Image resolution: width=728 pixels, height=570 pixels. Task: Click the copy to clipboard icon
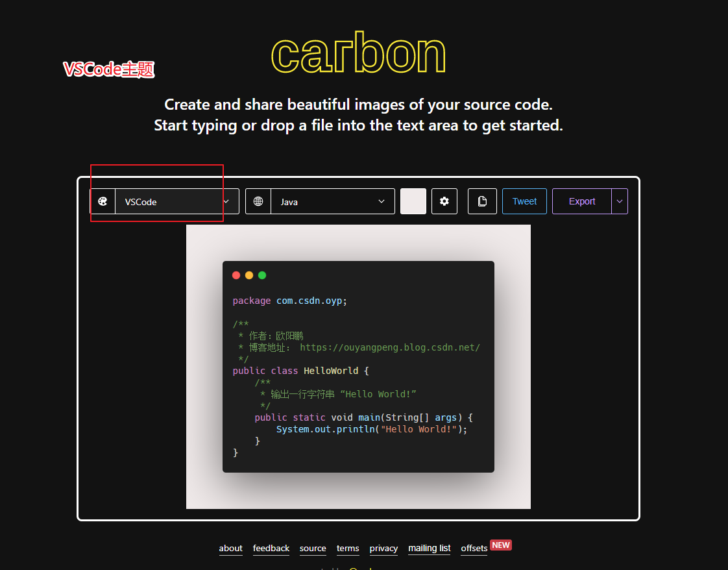tap(482, 201)
